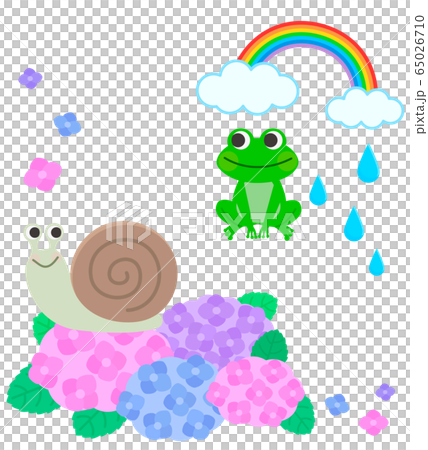
Task: Click the larger cloud under the rainbow's start
Action: pos(247,88)
